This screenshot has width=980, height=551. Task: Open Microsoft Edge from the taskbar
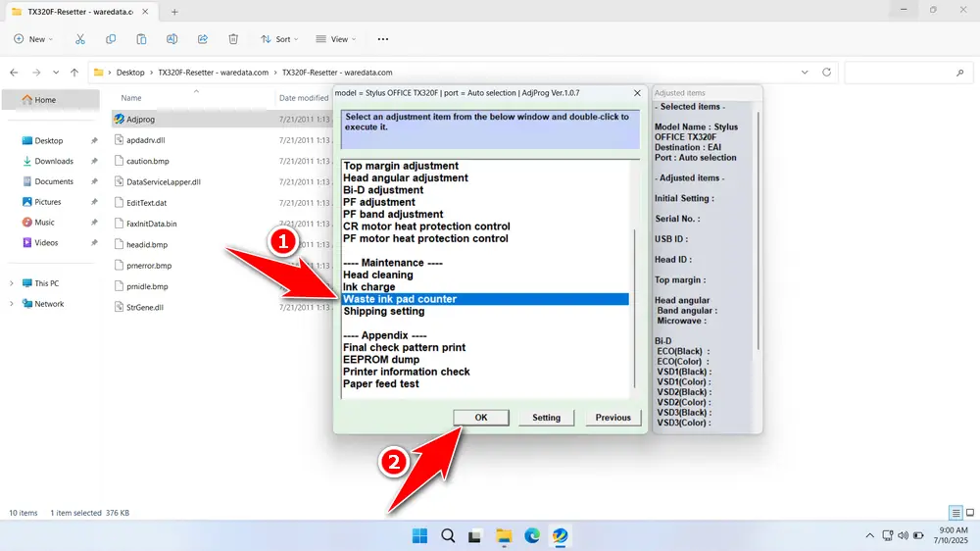coord(532,535)
